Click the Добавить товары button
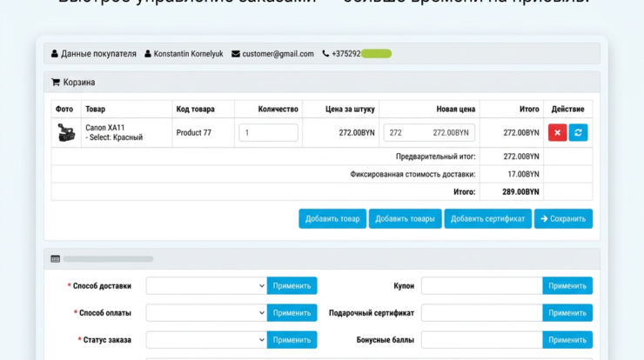 [405, 219]
